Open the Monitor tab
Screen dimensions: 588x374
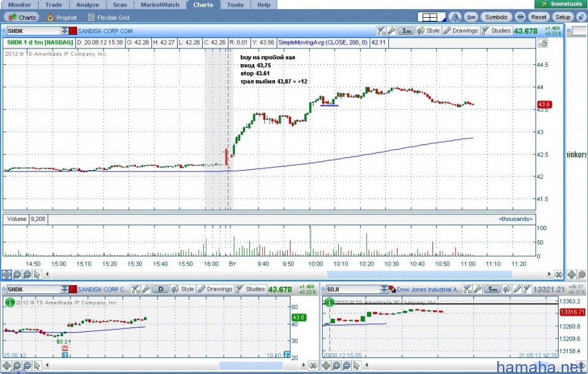(x=20, y=5)
